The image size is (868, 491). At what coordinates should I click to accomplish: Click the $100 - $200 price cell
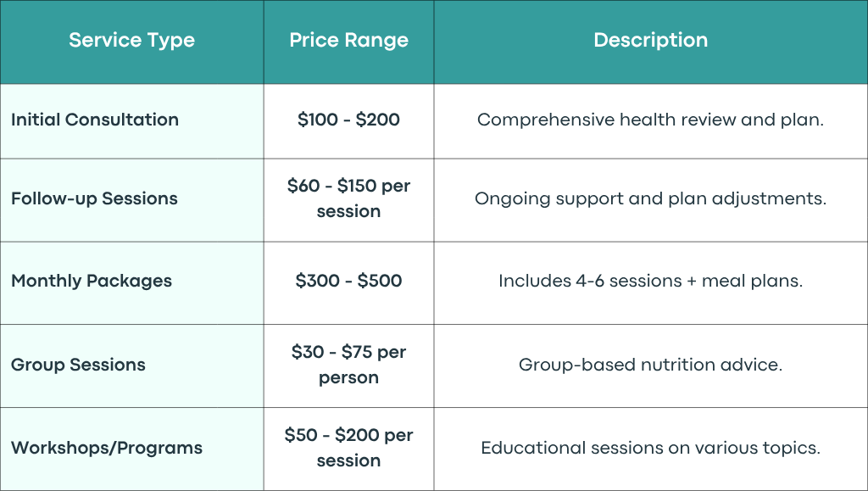click(348, 120)
